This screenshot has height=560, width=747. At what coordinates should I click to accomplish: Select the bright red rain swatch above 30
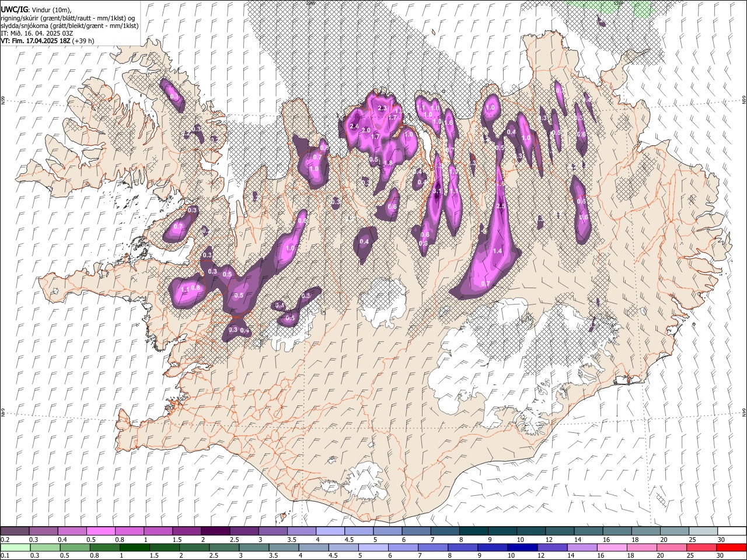[731, 547]
